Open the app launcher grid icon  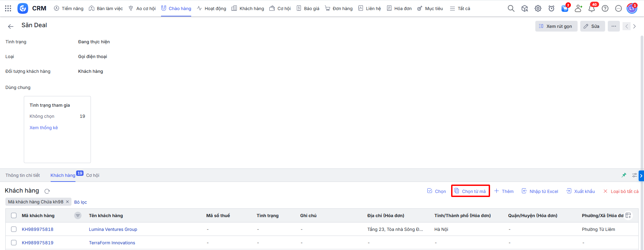point(8,8)
